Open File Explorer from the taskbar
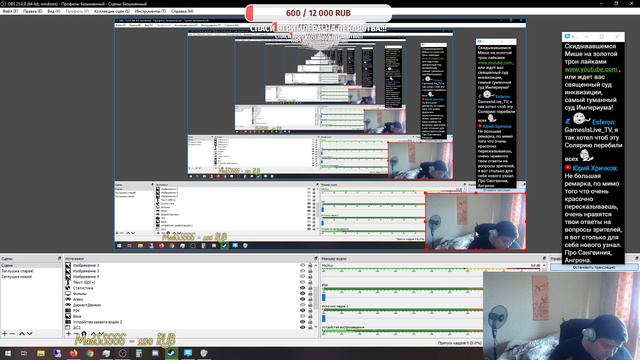The image size is (640, 360). pos(41,353)
